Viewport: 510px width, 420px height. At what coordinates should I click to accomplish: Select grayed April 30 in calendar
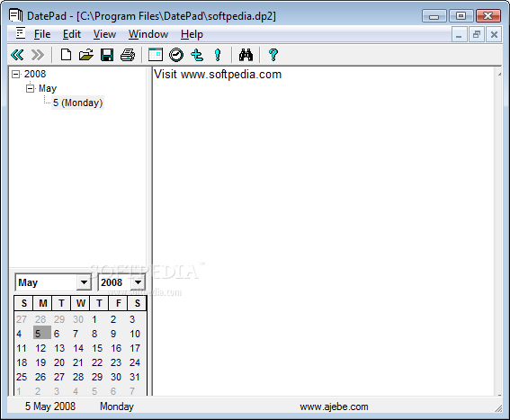coord(78,319)
